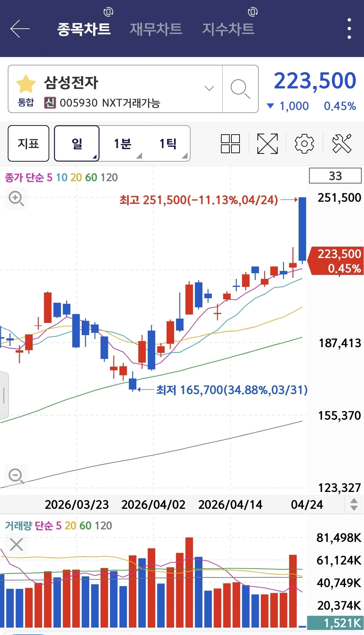Open the stock search magnifier

240,89
